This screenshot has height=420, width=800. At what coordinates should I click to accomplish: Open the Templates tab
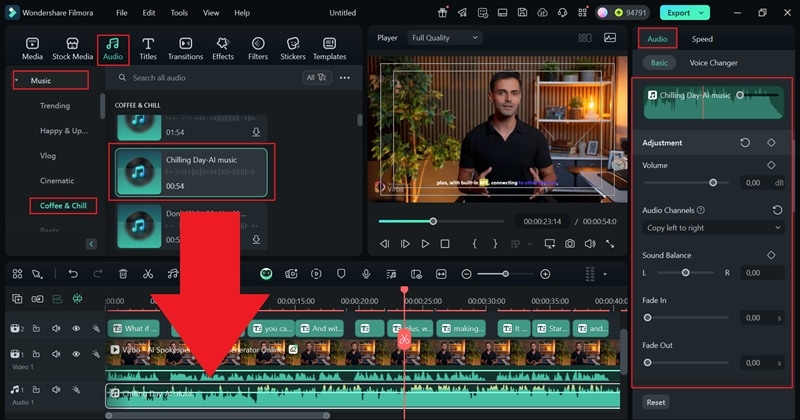point(330,49)
